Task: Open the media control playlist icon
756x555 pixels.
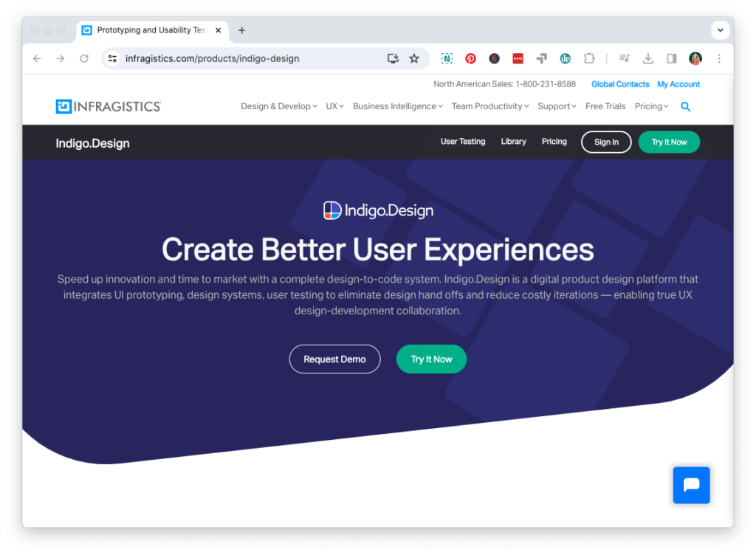Action: [625, 58]
